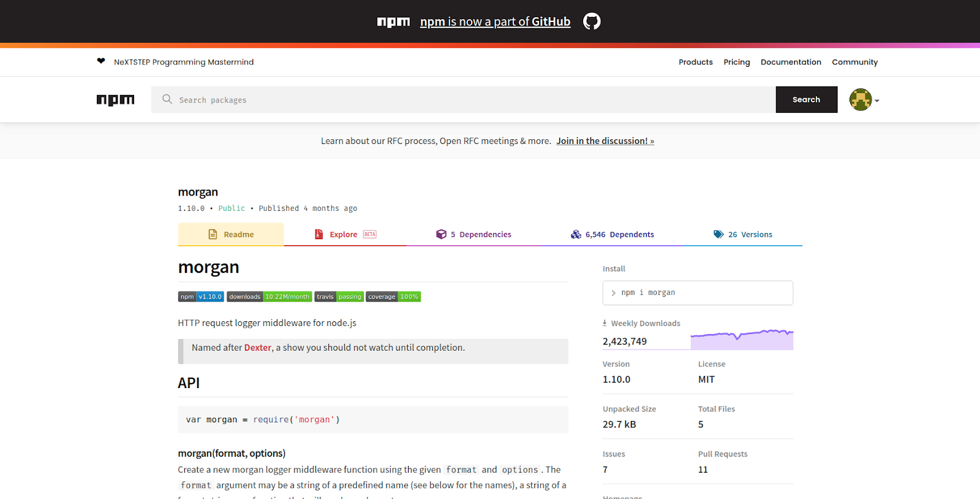Click the Weekly Downloads arrow icon

[605, 323]
